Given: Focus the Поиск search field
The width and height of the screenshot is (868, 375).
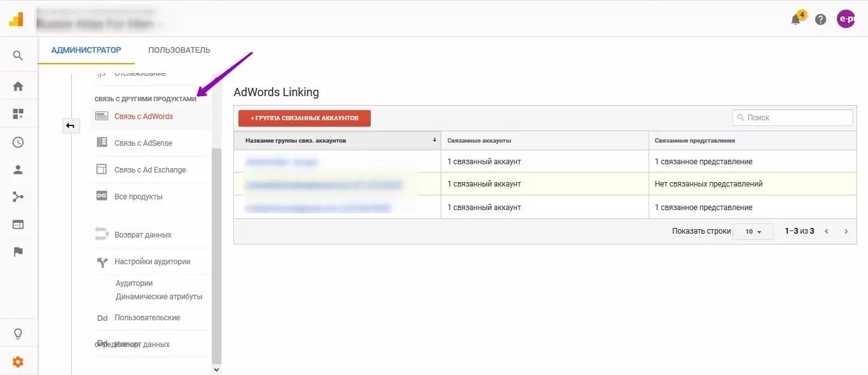Looking at the screenshot, I should (792, 117).
